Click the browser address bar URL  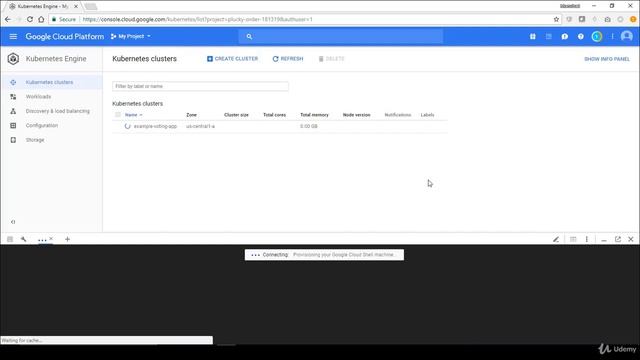(198, 19)
